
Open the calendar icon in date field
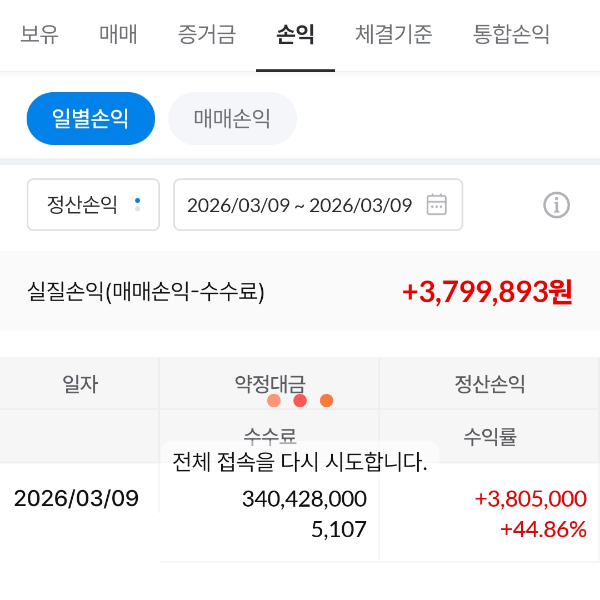[x=437, y=205]
